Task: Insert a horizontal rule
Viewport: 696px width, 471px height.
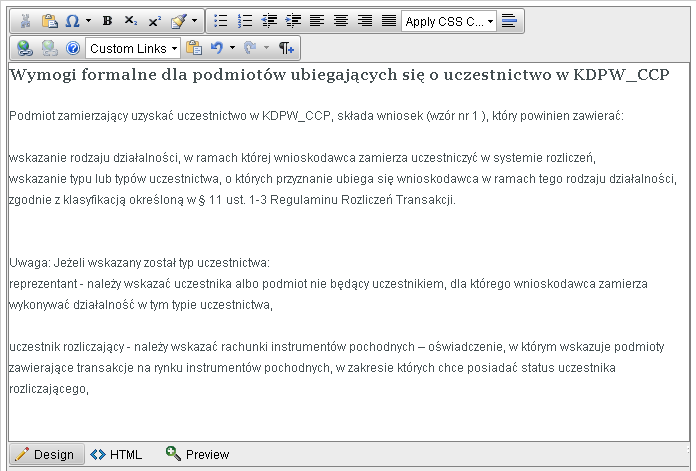Action: click(509, 21)
